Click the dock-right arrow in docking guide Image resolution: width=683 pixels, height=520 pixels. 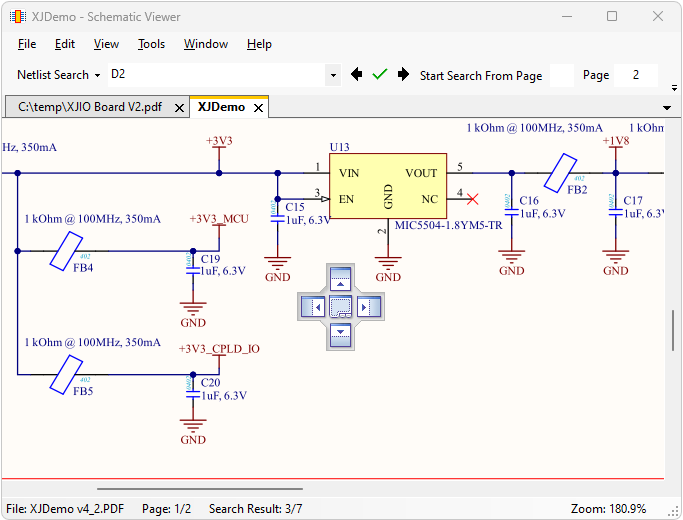[x=368, y=307]
